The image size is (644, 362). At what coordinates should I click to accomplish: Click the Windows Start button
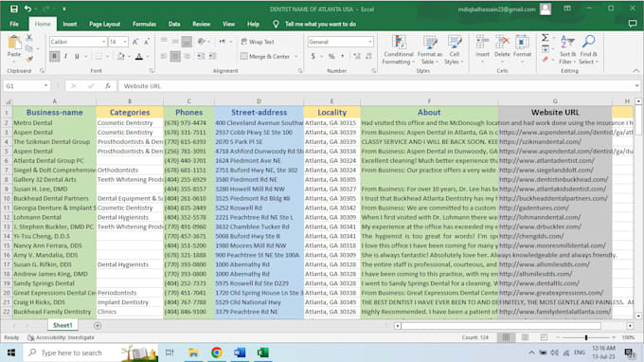coord(11,353)
